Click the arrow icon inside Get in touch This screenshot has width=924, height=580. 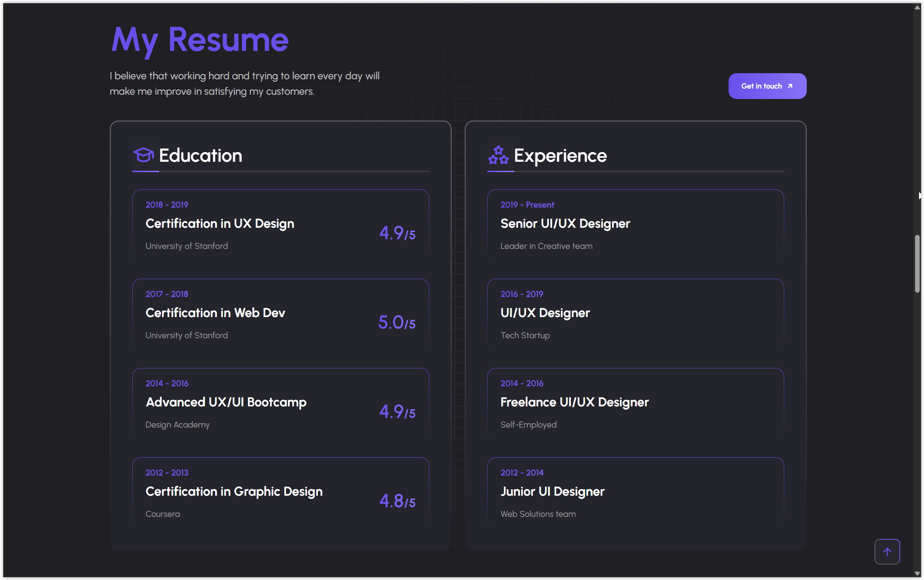point(790,86)
